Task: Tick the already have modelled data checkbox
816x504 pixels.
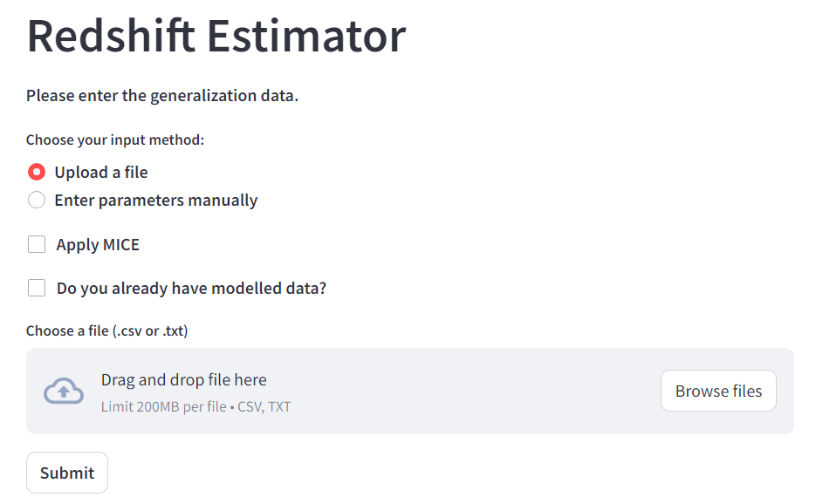Action: click(x=37, y=288)
